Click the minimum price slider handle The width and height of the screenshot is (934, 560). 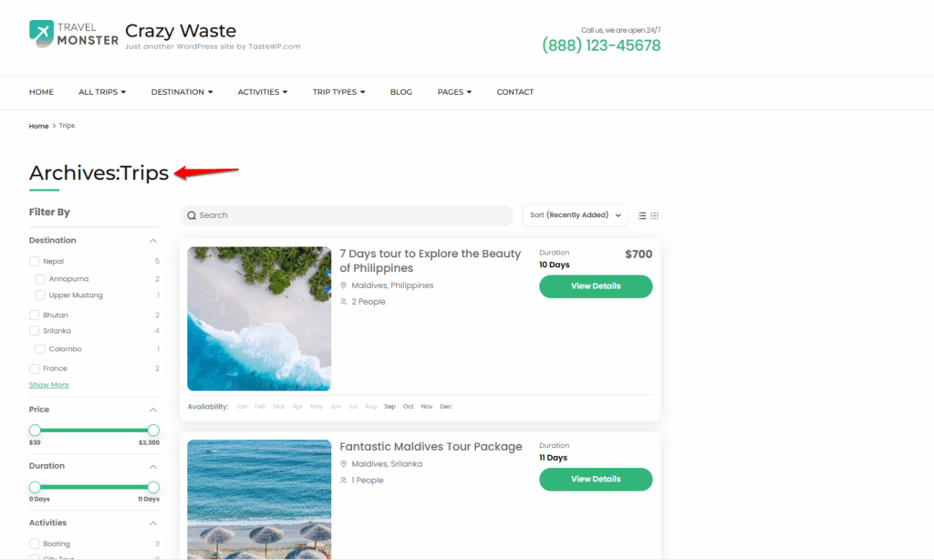click(35, 430)
